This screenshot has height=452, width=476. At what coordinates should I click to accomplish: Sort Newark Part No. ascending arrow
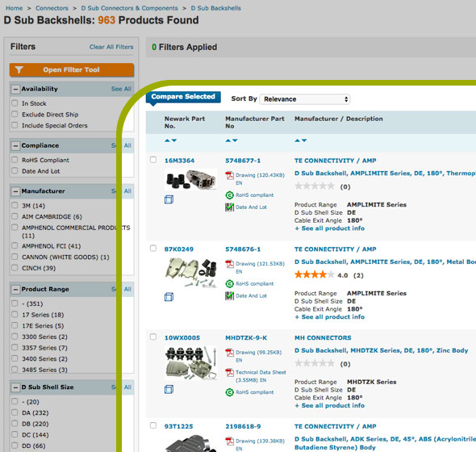tap(167, 140)
